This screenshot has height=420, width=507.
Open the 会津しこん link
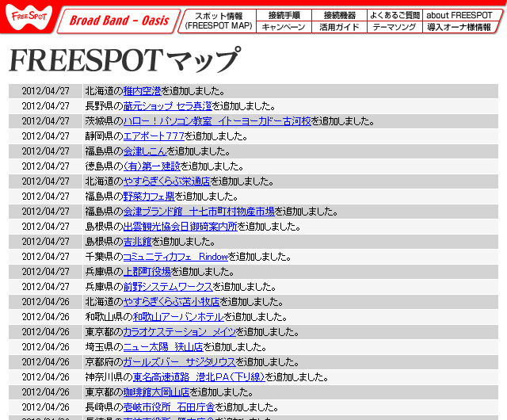(x=145, y=151)
